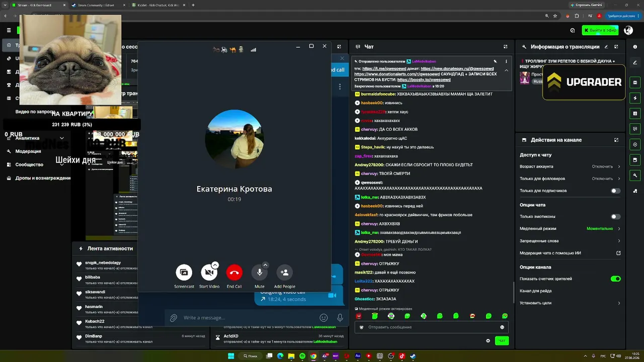Pop out the Действия на канале panel
Image resolution: width=644 pixels, height=362 pixels.
coord(616,140)
